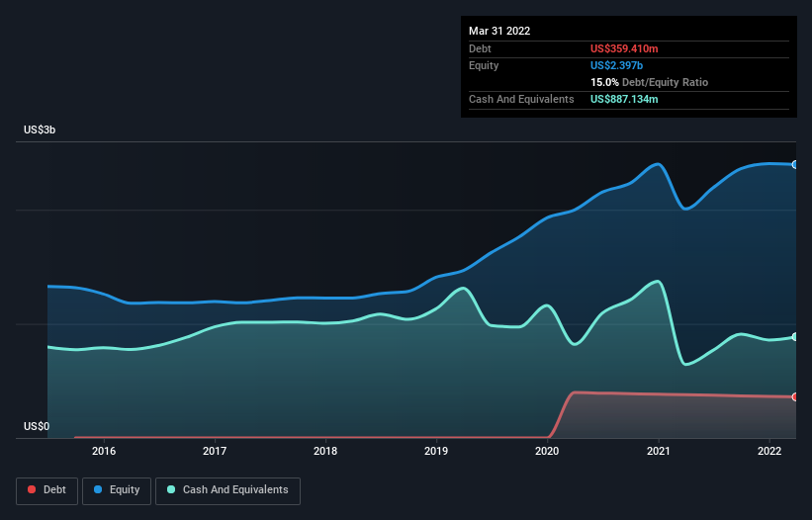Click the 15.0% Debt/Equity Ratio text
812x520 pixels.
pyautogui.click(x=649, y=82)
